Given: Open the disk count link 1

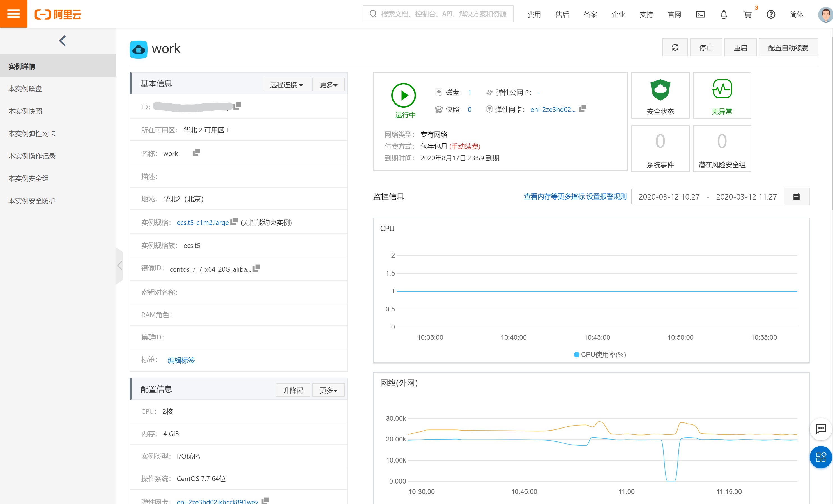Looking at the screenshot, I should (469, 92).
